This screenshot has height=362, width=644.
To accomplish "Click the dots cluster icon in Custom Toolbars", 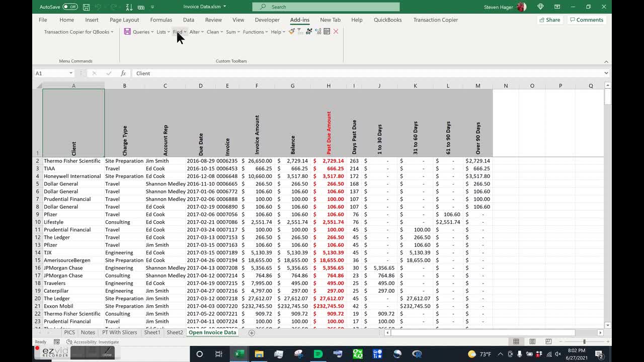I will click(309, 32).
